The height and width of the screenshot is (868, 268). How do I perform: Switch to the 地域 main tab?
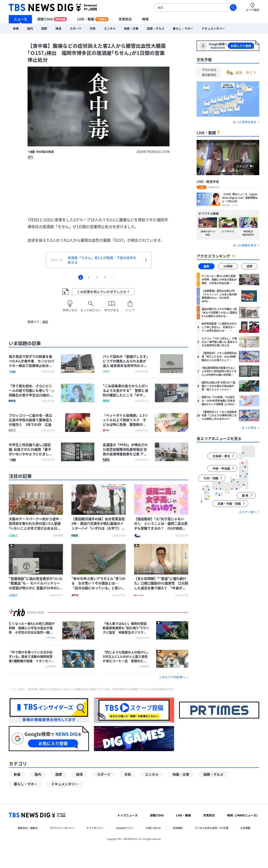[145, 19]
